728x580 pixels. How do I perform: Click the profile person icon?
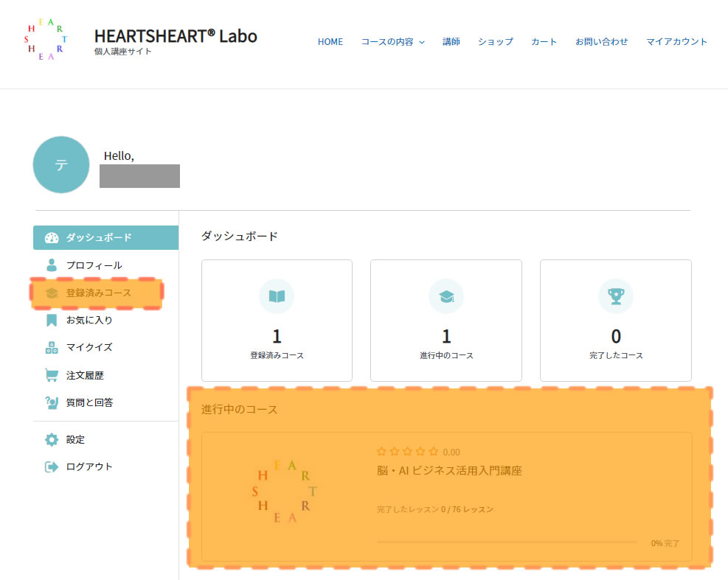click(52, 265)
